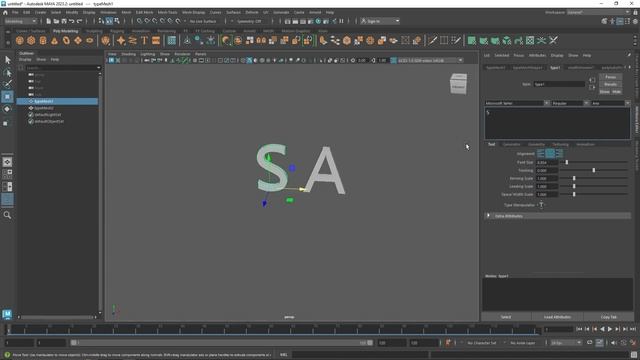This screenshot has width=640, height=360.
Task: Click the view cube in the viewport
Action: tap(458, 84)
